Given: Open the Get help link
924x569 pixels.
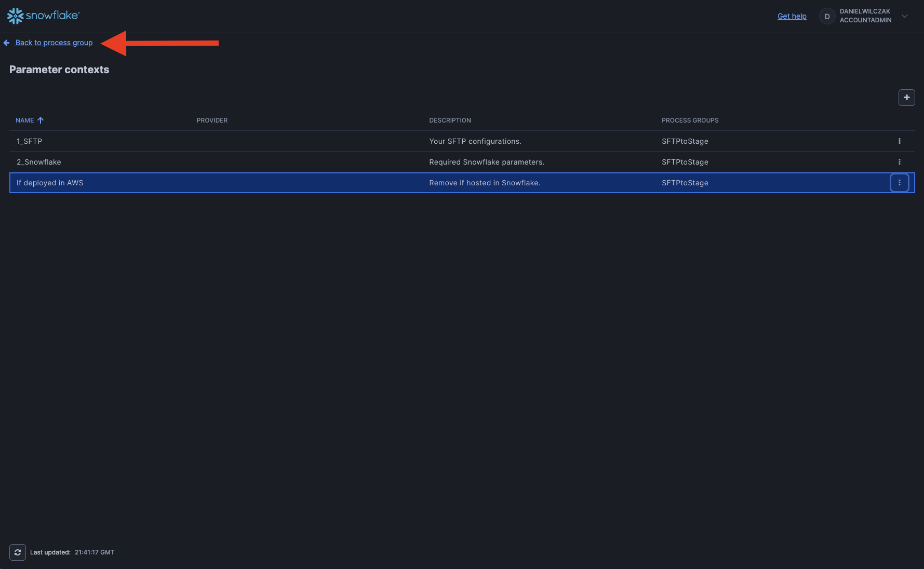Looking at the screenshot, I should click(x=792, y=16).
